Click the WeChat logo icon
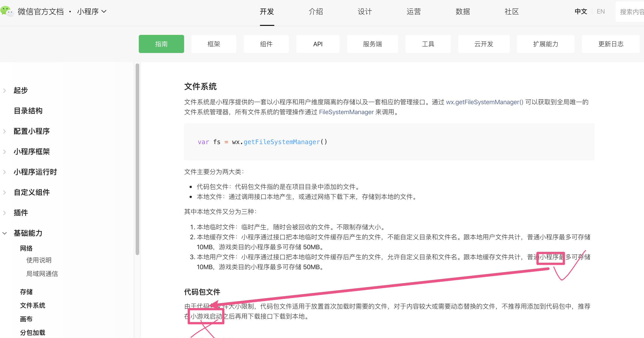 pos(7,11)
